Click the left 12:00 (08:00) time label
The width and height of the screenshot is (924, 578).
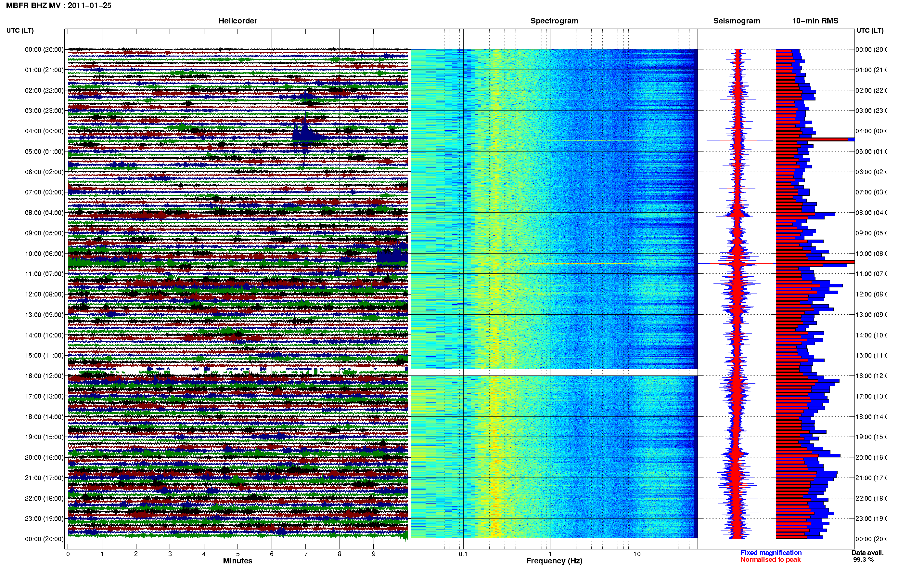(44, 294)
